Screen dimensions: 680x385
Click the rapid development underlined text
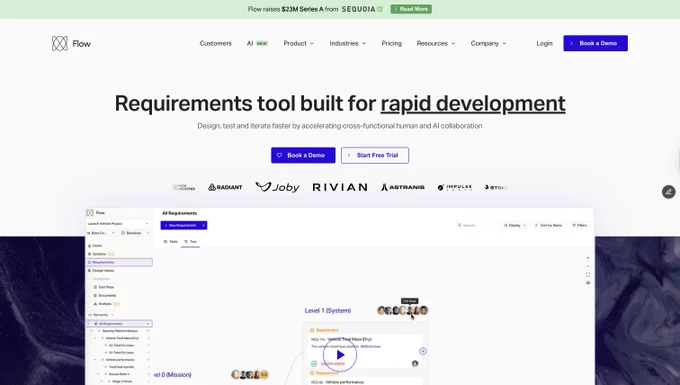tap(473, 104)
